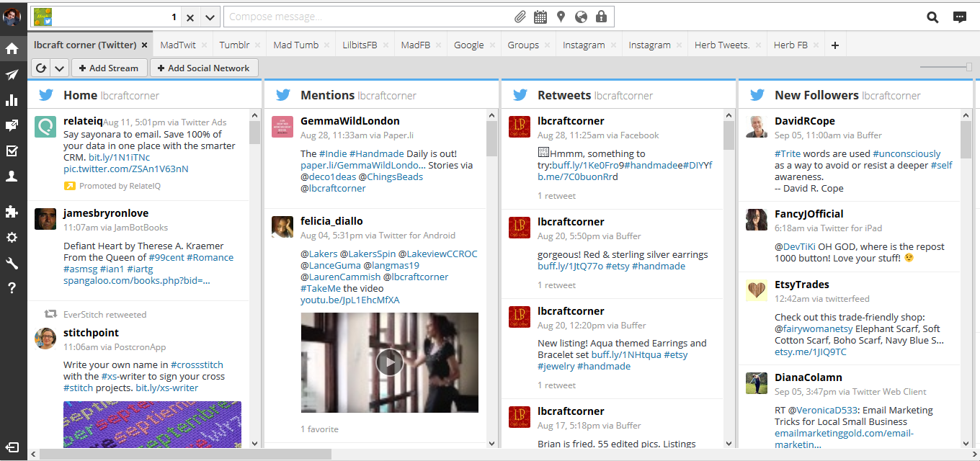Click the refresh streams button
The height and width of the screenshot is (461, 980).
[41, 68]
